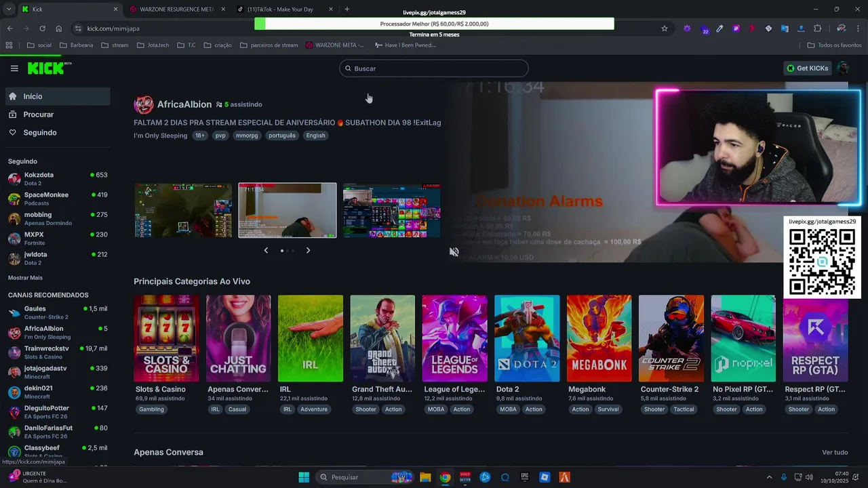
Task: Open Slots & Casino category card
Action: (x=166, y=338)
